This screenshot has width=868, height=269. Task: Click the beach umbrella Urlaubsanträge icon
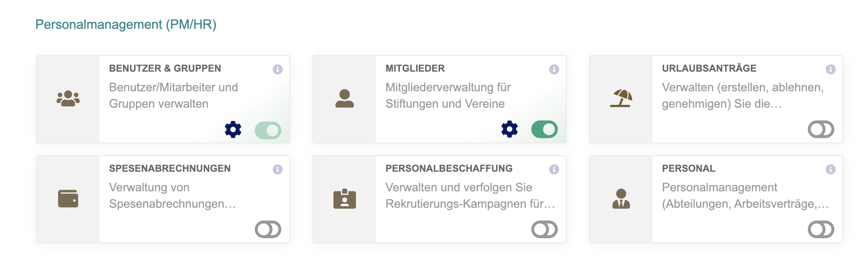pos(621,98)
